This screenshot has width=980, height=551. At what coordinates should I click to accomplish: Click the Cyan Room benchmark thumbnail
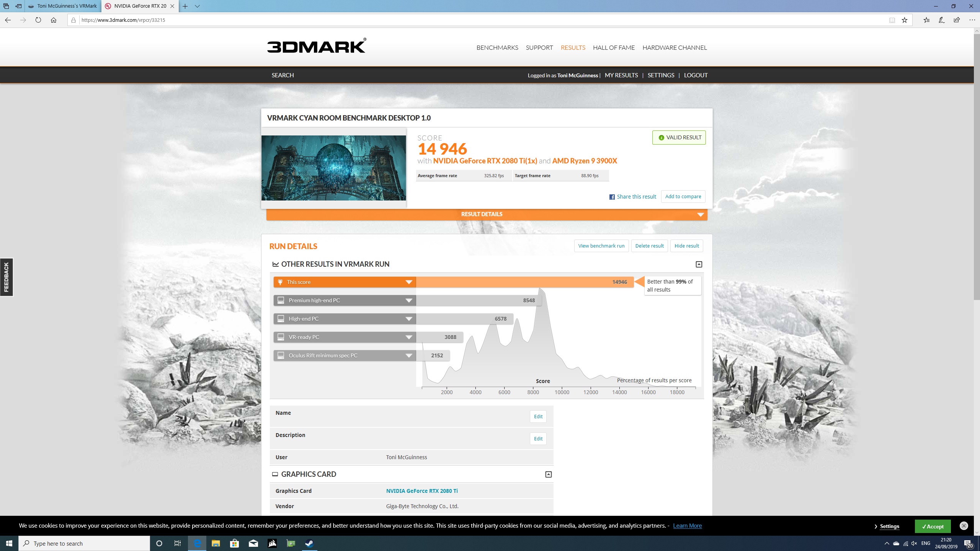[x=333, y=168]
